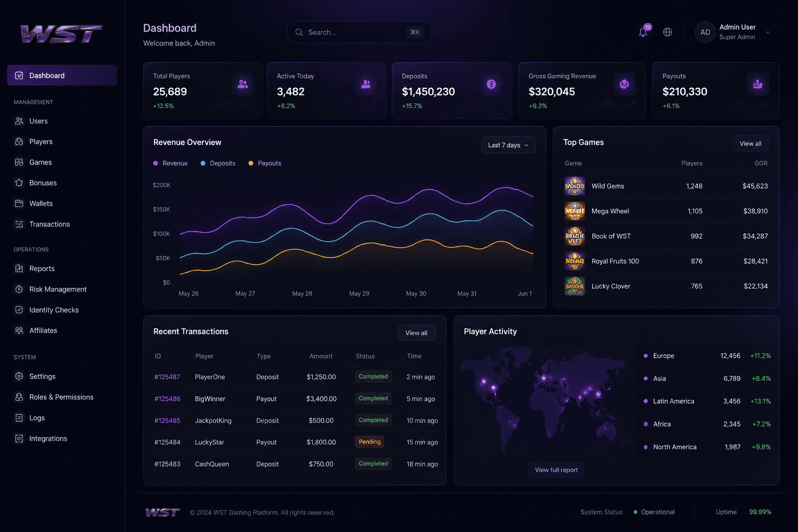Open transaction #125486 link
This screenshot has height=532, width=798.
(167, 398)
